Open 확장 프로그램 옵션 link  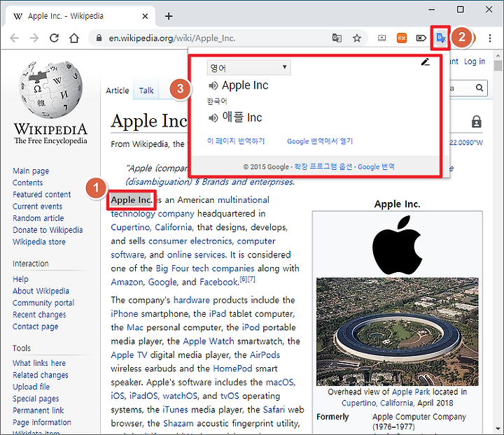pyautogui.click(x=323, y=167)
